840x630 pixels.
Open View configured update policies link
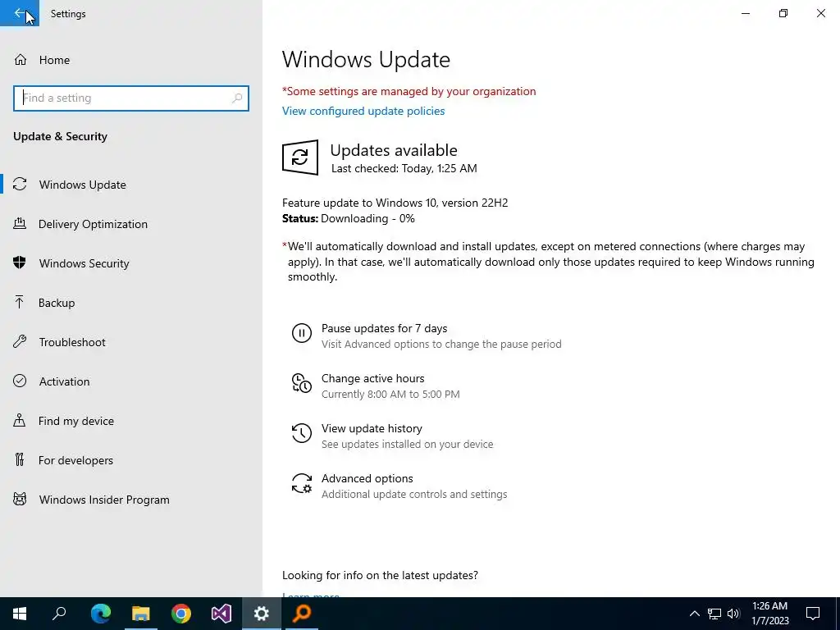(x=363, y=111)
